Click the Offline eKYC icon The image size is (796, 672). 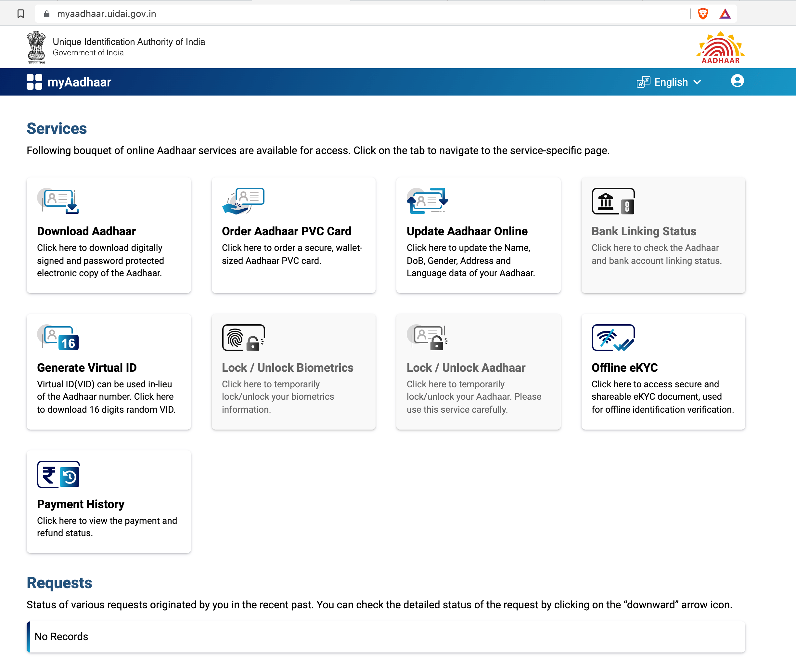coord(613,338)
